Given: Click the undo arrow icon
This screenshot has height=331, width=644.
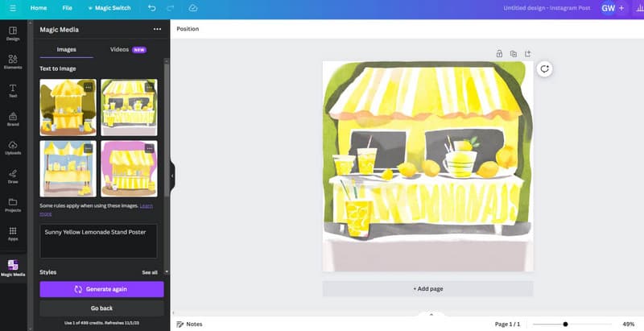Looking at the screenshot, I should pos(152,8).
